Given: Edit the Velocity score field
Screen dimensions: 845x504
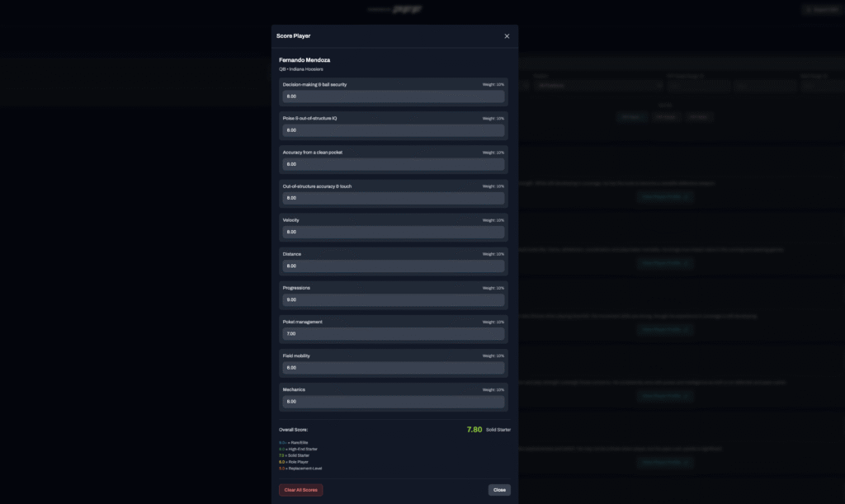Looking at the screenshot, I should 393,232.
